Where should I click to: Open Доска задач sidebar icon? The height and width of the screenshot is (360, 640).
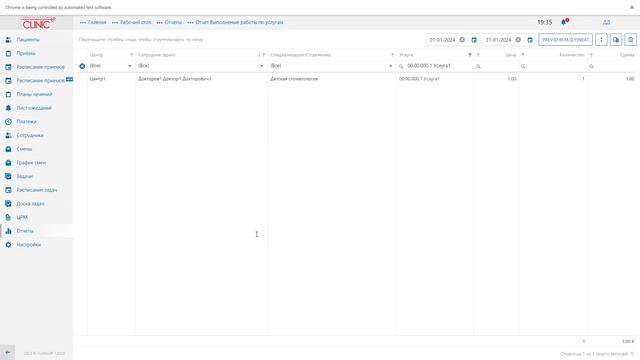[8, 204]
